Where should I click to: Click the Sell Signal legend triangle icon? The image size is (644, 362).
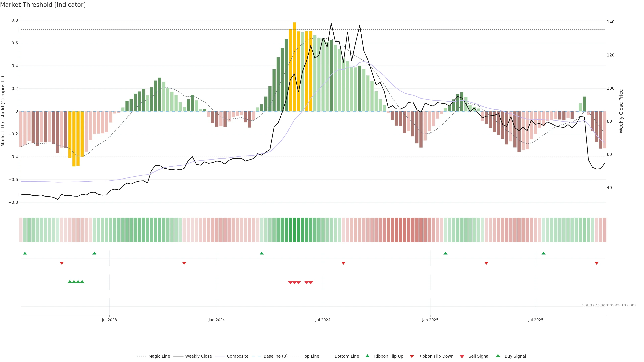tap(462, 356)
